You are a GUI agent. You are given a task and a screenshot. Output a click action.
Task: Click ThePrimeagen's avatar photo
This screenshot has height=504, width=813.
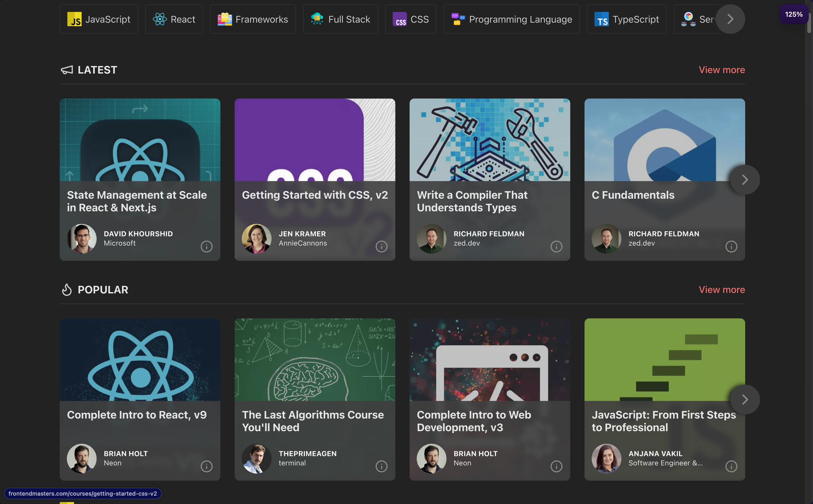pos(256,459)
